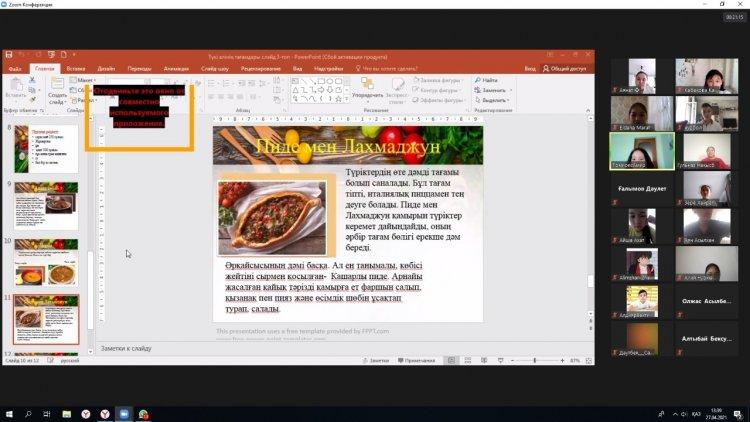This screenshot has height=422, width=750.
Task: Open the Вставка (Insert) ribbon tab
Action: coord(75,68)
